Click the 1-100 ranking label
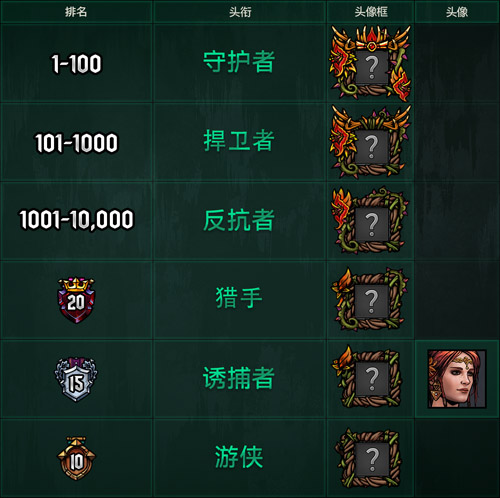Viewport: 500px width, 498px height. click(76, 63)
